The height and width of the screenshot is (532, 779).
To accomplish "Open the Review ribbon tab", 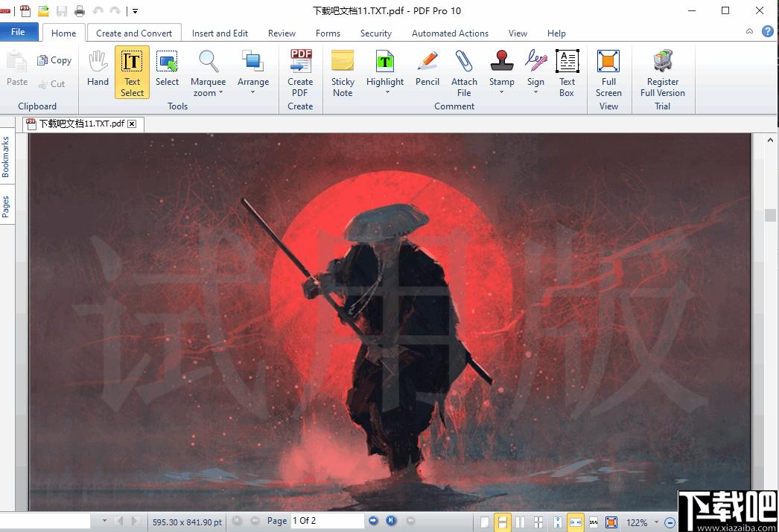I will click(282, 33).
